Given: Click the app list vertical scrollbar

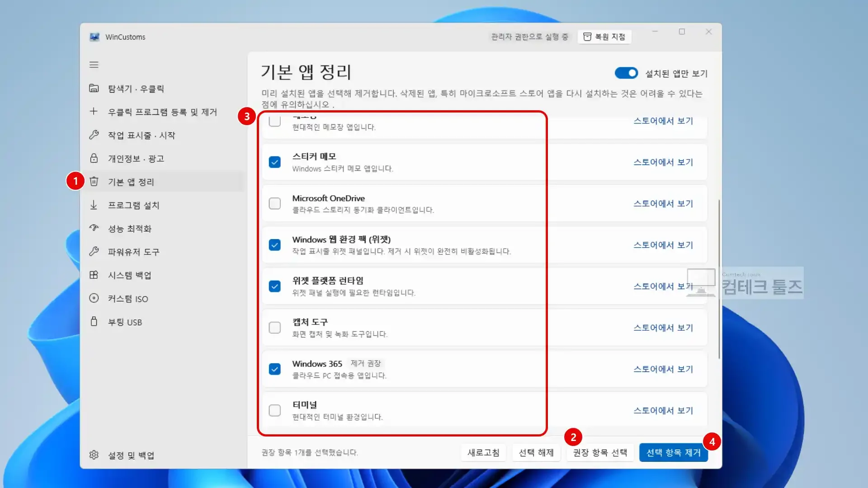Looking at the screenshot, I should click(719, 279).
